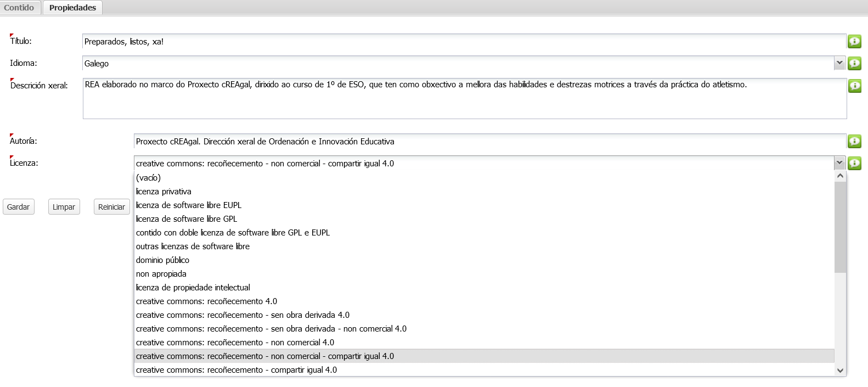Click the info icon beside Idioma dropdown
This screenshot has width=868, height=387.
[x=854, y=63]
